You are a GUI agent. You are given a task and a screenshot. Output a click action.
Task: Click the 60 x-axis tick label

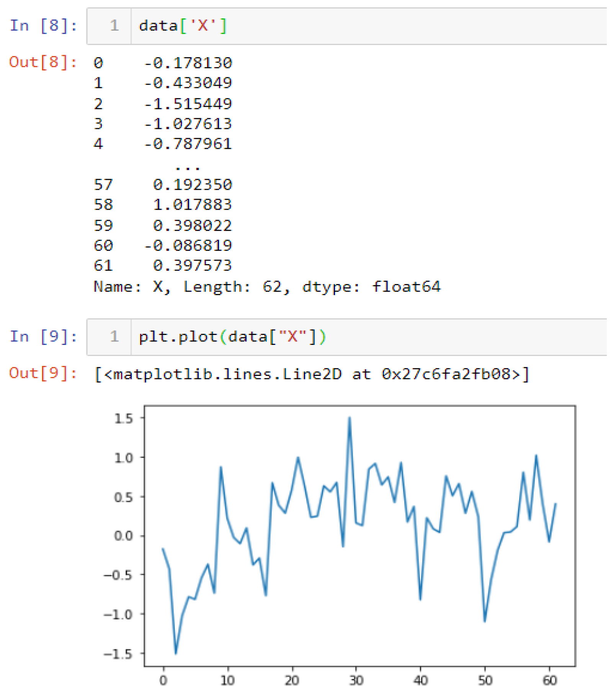(549, 680)
